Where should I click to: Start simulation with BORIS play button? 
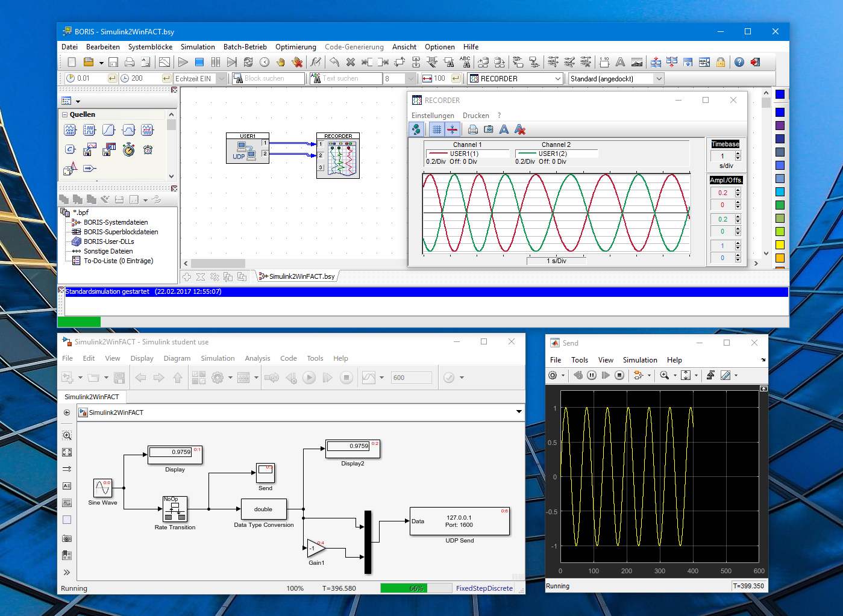pos(183,62)
